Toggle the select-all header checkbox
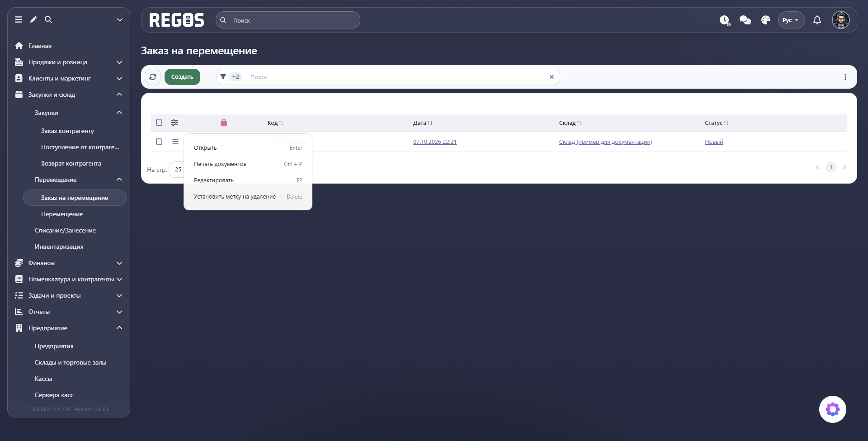 [159, 123]
